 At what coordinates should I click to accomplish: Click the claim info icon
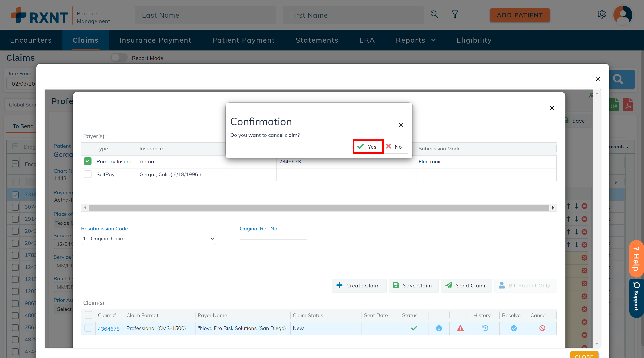click(439, 328)
